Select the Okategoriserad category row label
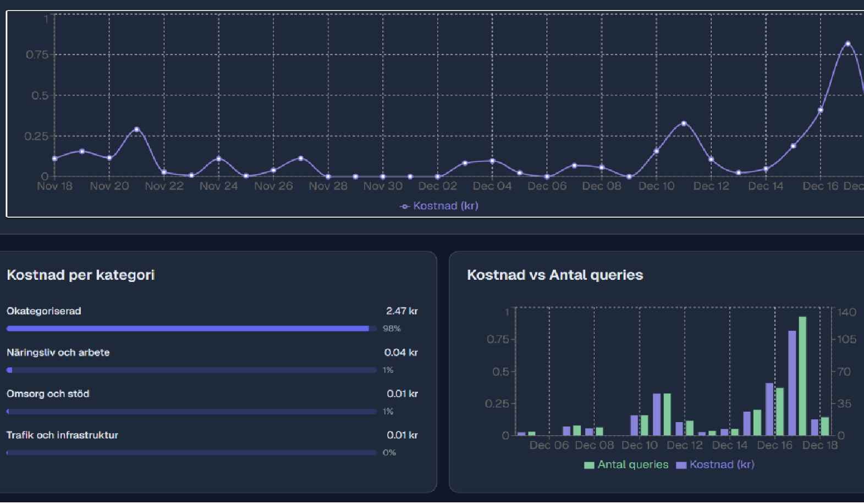The width and height of the screenshot is (864, 504). (44, 311)
